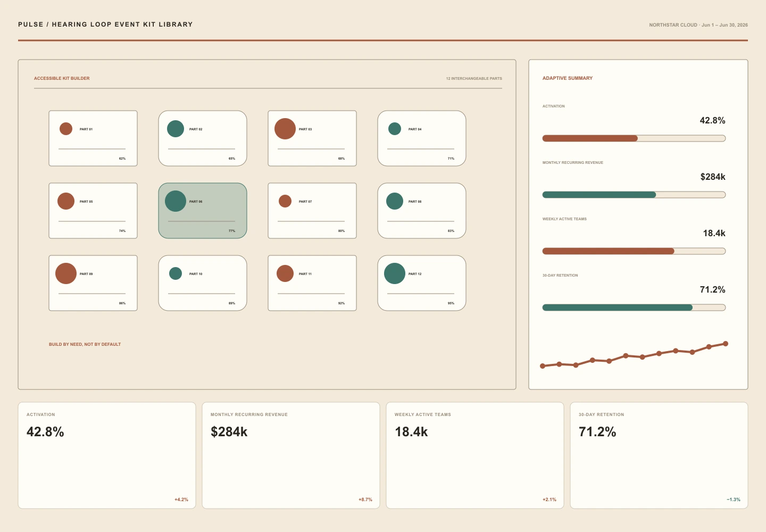Click the +4.2% change indicator
This screenshot has width=766, height=532.
point(181,500)
